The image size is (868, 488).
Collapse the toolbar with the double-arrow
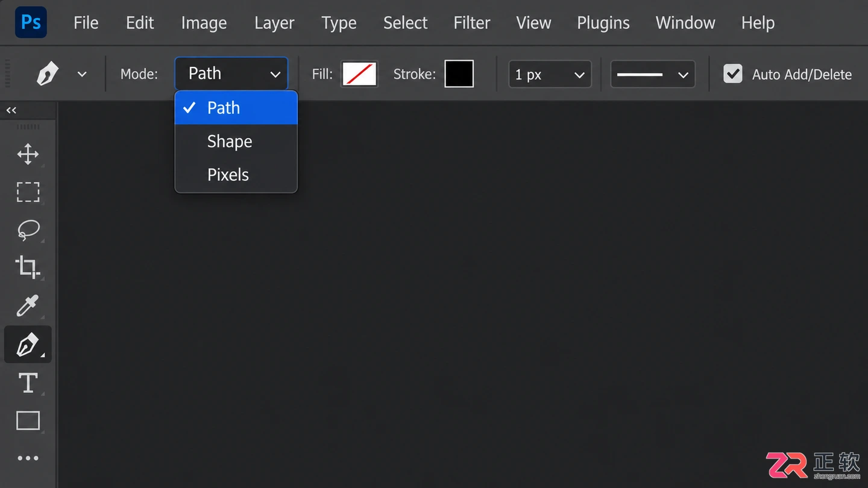(11, 110)
